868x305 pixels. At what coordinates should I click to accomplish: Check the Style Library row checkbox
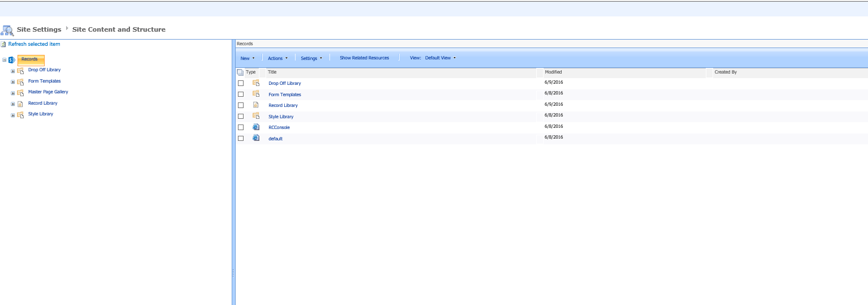click(241, 117)
